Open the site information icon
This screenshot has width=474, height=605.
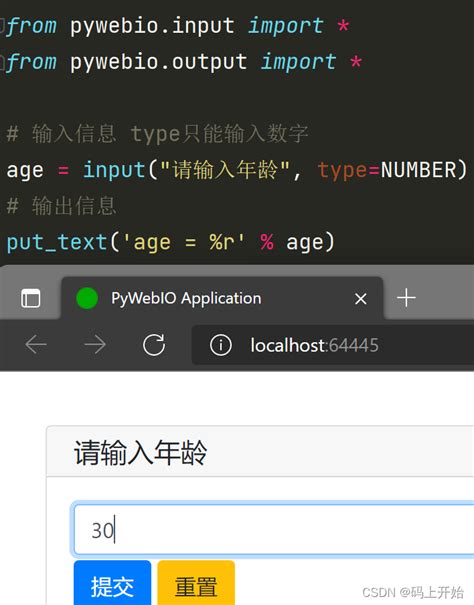point(221,345)
